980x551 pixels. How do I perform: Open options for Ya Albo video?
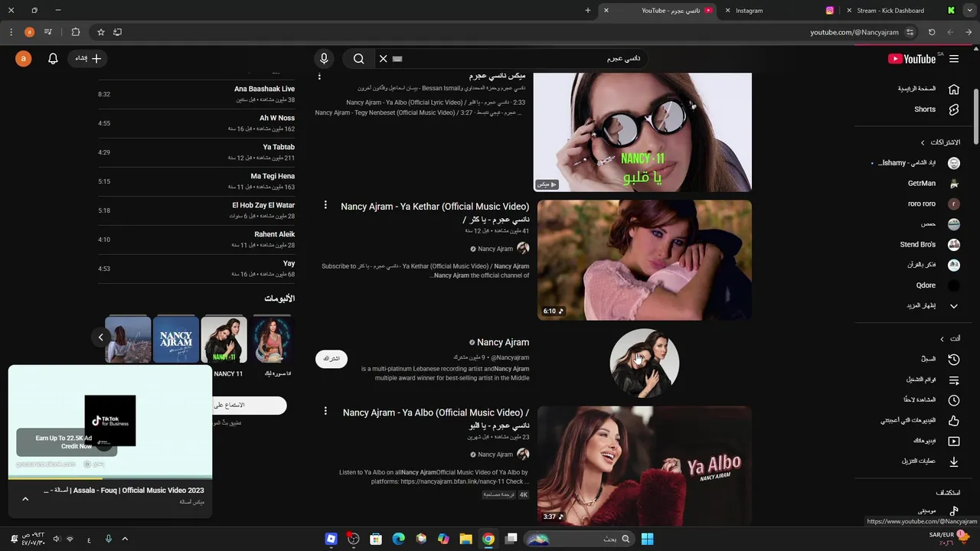pyautogui.click(x=325, y=411)
